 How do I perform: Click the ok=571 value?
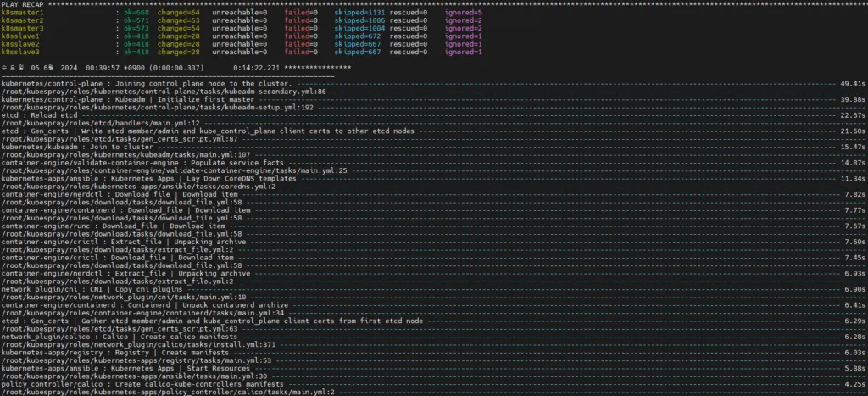(x=136, y=20)
